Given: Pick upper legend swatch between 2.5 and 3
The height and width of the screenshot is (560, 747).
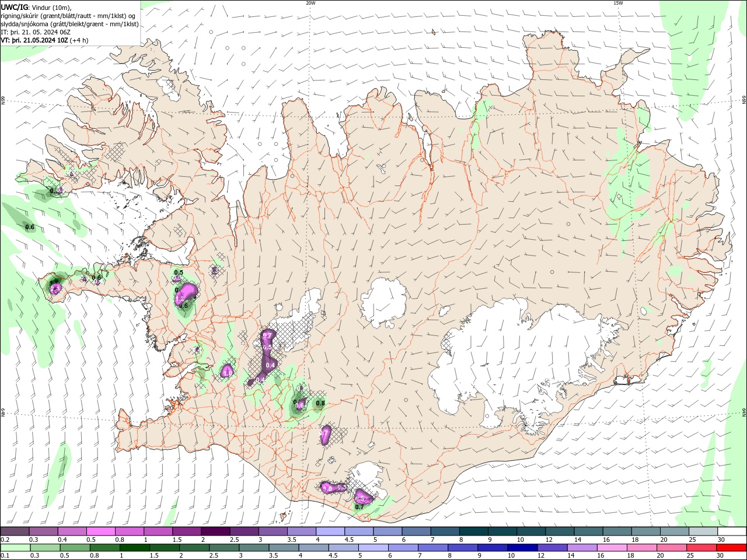Looking at the screenshot, I should (244, 531).
